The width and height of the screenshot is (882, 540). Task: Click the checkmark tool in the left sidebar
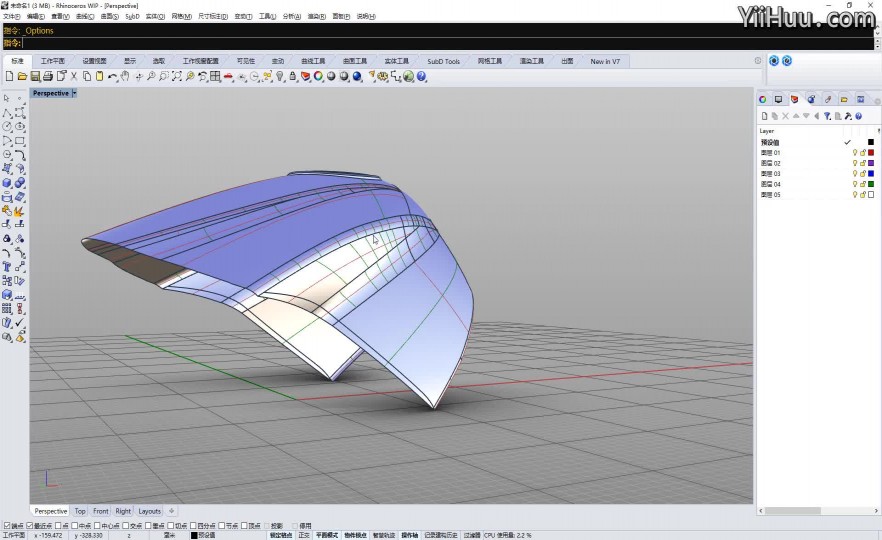click(20, 323)
